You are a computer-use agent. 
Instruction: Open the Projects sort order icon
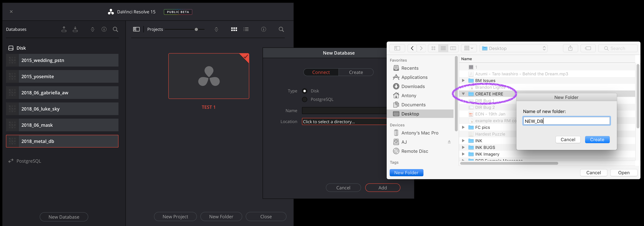pos(217,29)
